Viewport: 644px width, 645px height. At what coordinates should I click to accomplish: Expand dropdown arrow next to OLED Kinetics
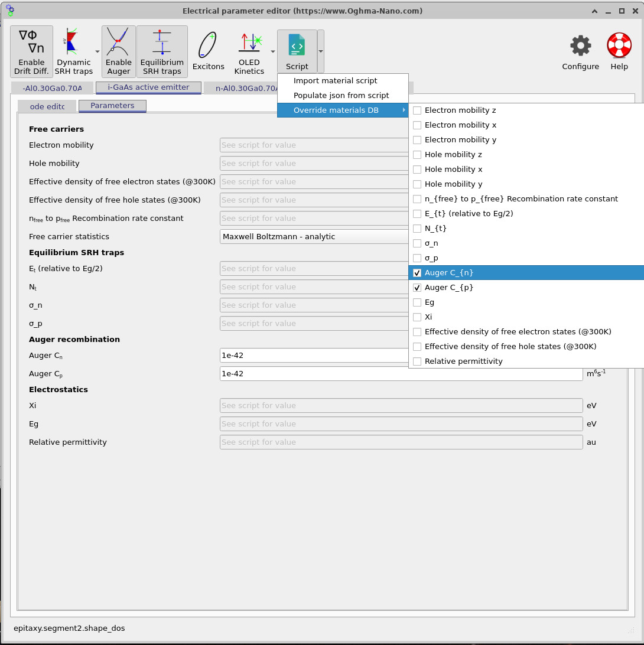click(273, 52)
